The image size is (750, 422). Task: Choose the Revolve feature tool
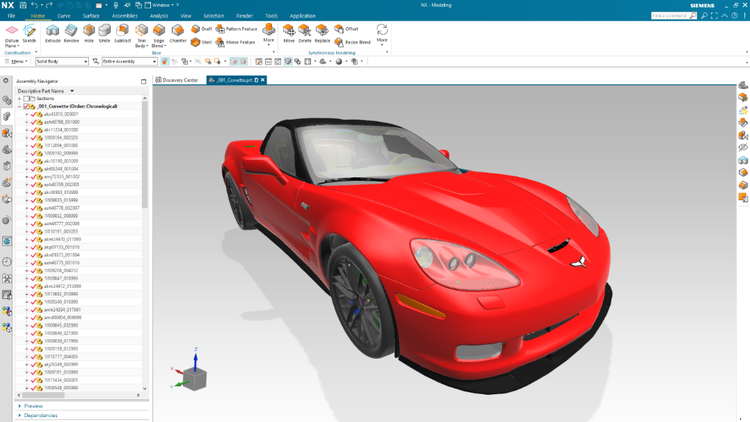[71, 33]
